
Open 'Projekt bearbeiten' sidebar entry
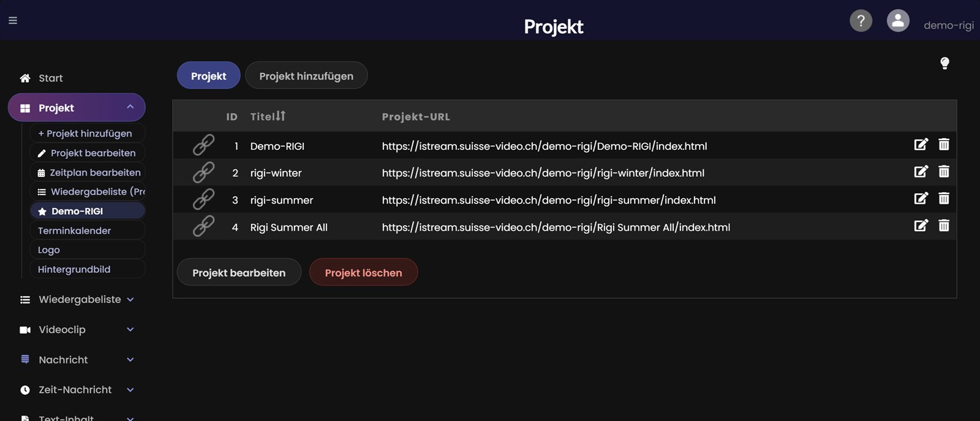[x=88, y=153]
